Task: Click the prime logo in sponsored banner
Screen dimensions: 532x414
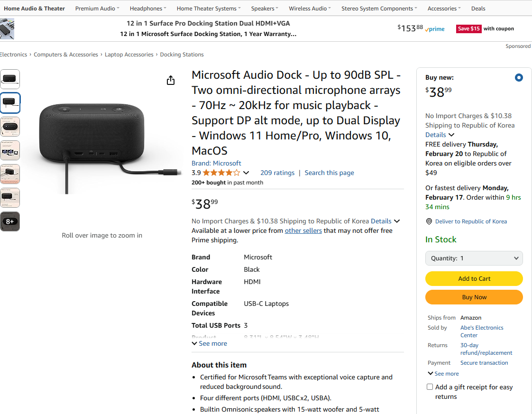Action: [x=435, y=29]
